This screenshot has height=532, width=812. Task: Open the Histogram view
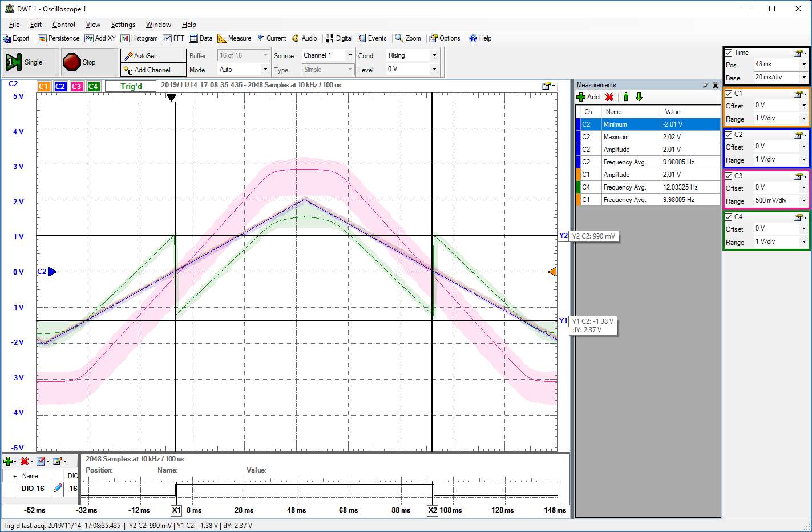139,38
